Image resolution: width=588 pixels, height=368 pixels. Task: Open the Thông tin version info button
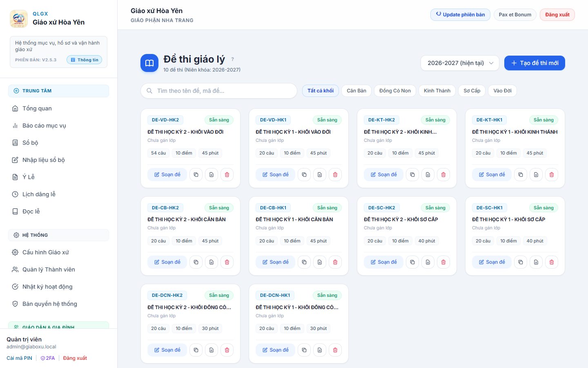tap(85, 60)
